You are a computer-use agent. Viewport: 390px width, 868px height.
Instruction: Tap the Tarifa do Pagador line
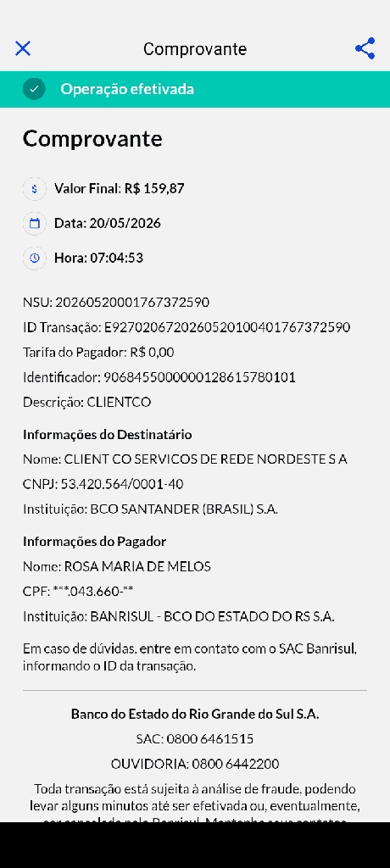pyautogui.click(x=98, y=352)
